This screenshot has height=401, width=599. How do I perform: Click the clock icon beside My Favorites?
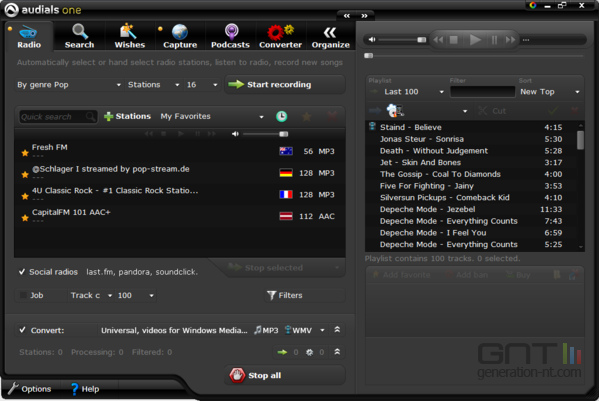[282, 116]
